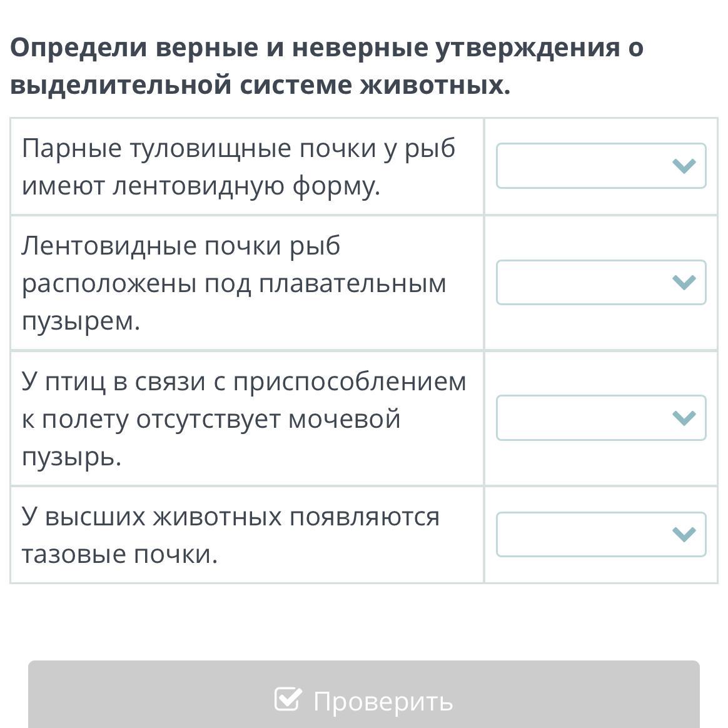Image resolution: width=728 pixels, height=728 pixels.
Task: Click the phrase 'расположены под плавательным'
Action: 234,283
